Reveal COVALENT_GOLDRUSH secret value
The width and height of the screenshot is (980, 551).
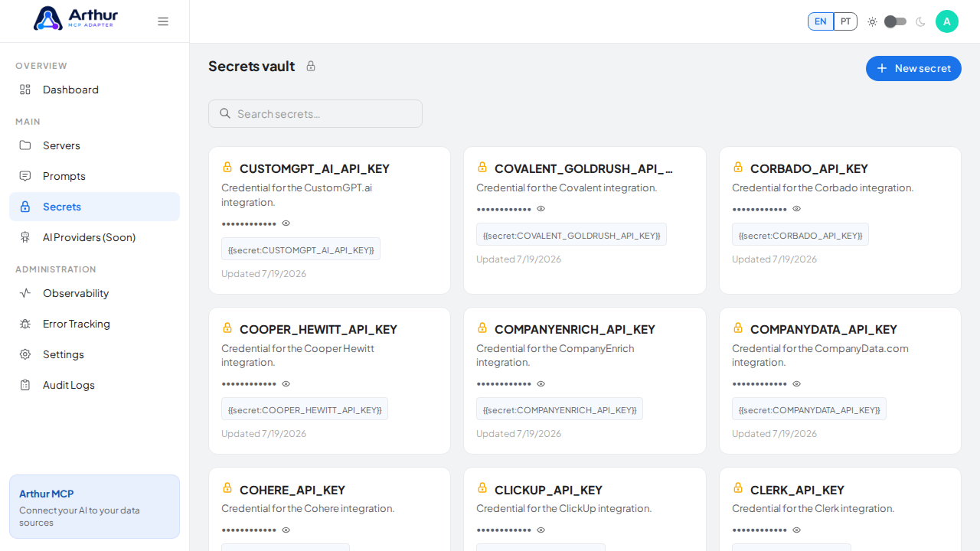pyautogui.click(x=541, y=209)
